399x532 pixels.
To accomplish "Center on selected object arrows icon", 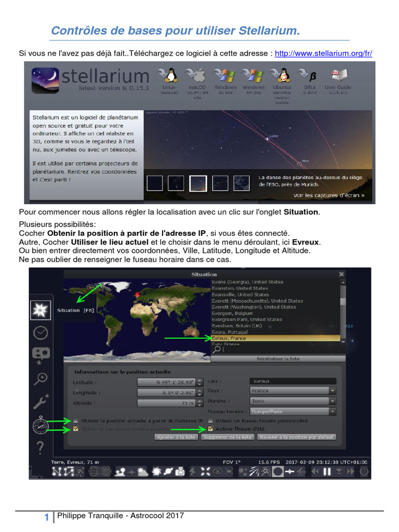I will (x=205, y=472).
